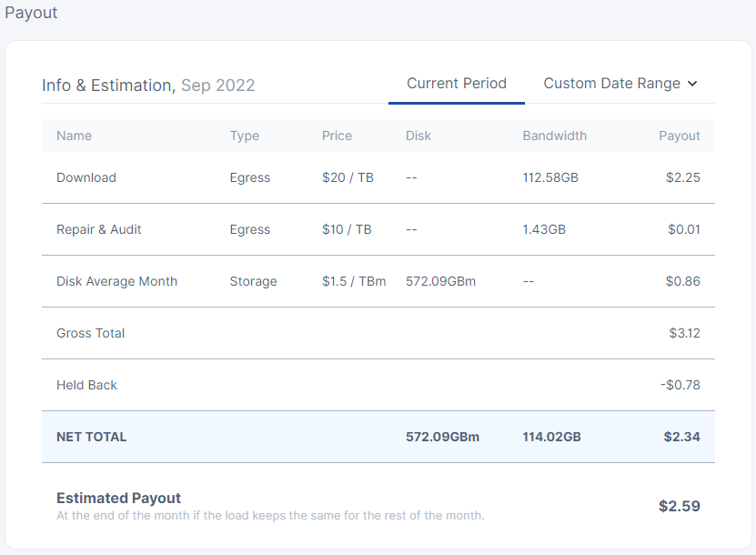The height and width of the screenshot is (555, 756).
Task: Select the Repair & Audit row
Action: tap(378, 229)
